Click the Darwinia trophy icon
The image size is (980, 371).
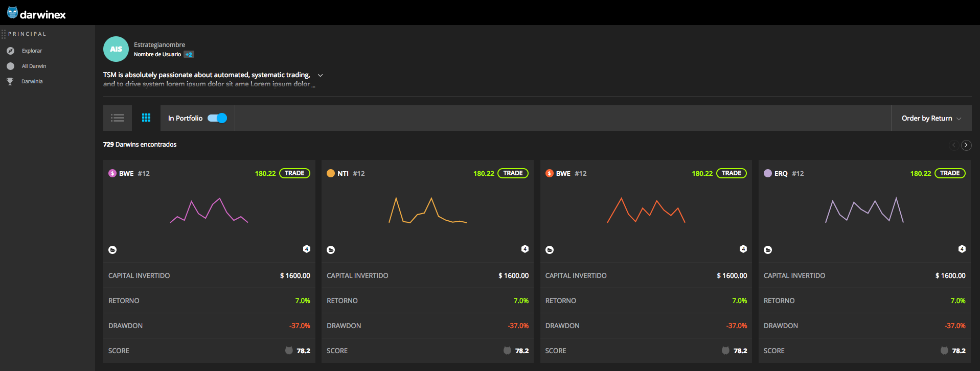[10, 81]
